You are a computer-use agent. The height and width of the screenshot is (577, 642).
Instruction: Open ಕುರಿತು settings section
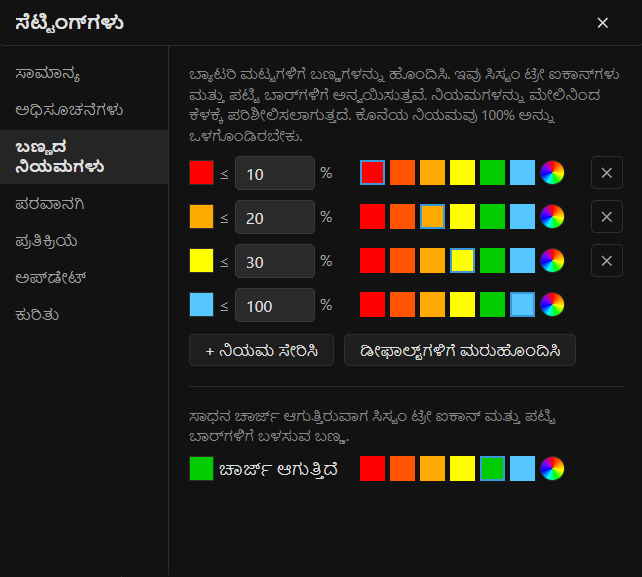84,315
